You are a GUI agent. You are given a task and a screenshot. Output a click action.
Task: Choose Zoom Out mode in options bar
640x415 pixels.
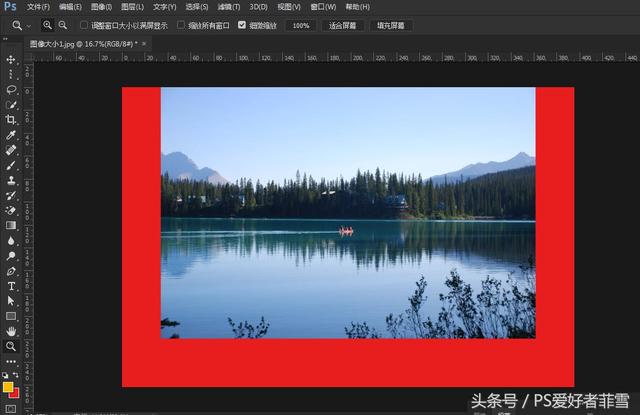(62, 25)
